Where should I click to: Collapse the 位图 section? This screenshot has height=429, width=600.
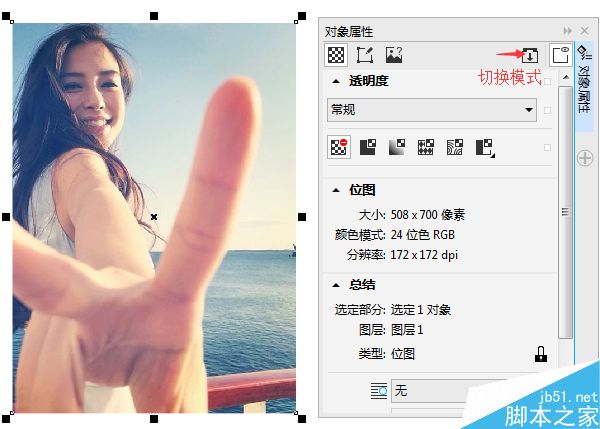(336, 190)
